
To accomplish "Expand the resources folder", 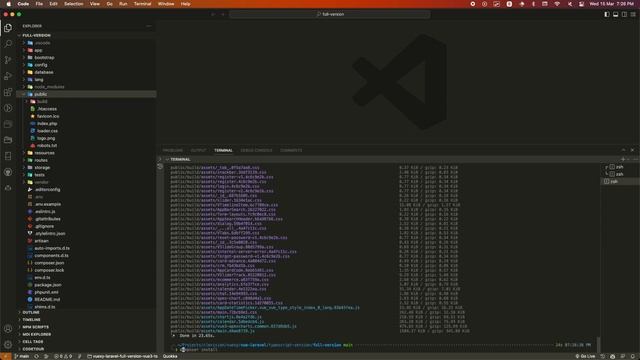I will 87,153.
